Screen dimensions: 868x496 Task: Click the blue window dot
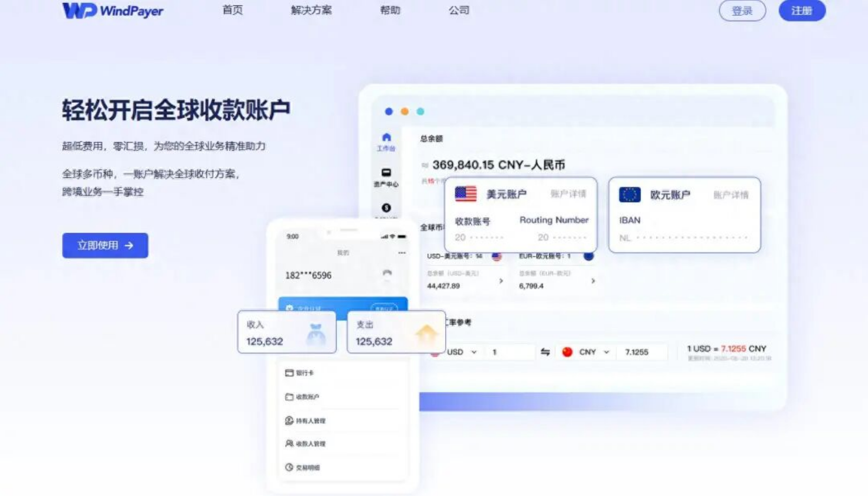[388, 111]
